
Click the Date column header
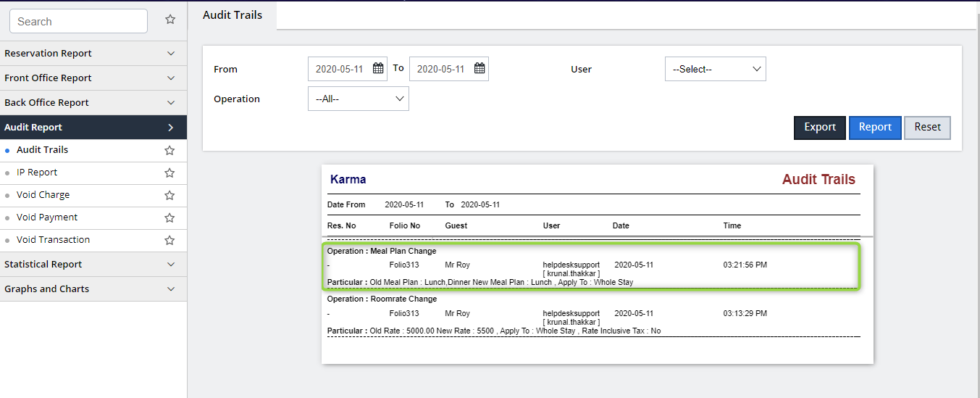621,225
